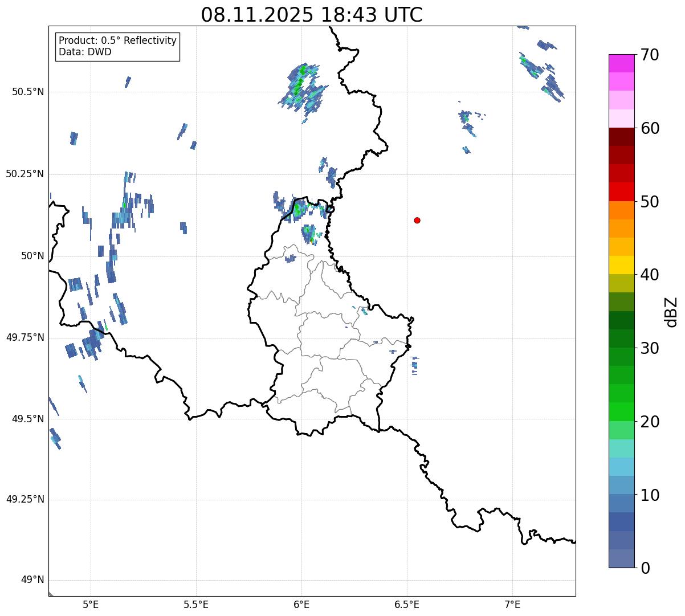Pick the dark maroon swatch below 60

tap(621, 137)
